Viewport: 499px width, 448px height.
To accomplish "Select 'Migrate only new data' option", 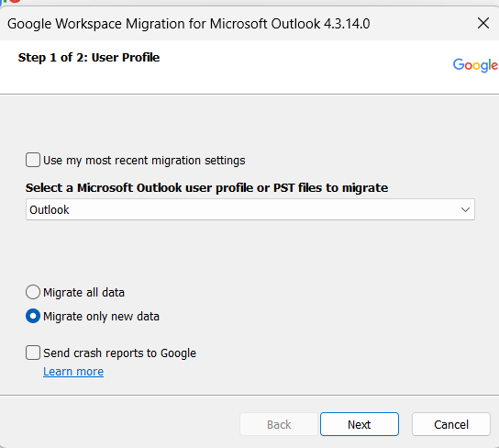I will point(33,316).
